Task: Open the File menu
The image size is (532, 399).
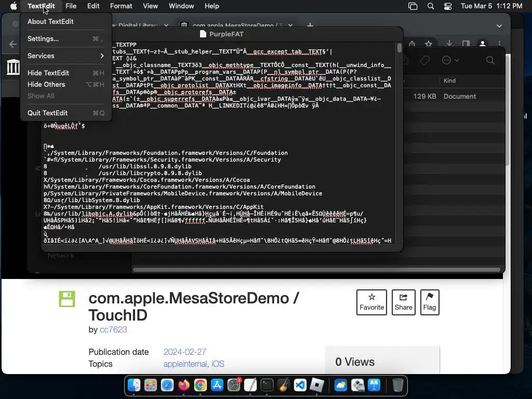Action: point(71,6)
